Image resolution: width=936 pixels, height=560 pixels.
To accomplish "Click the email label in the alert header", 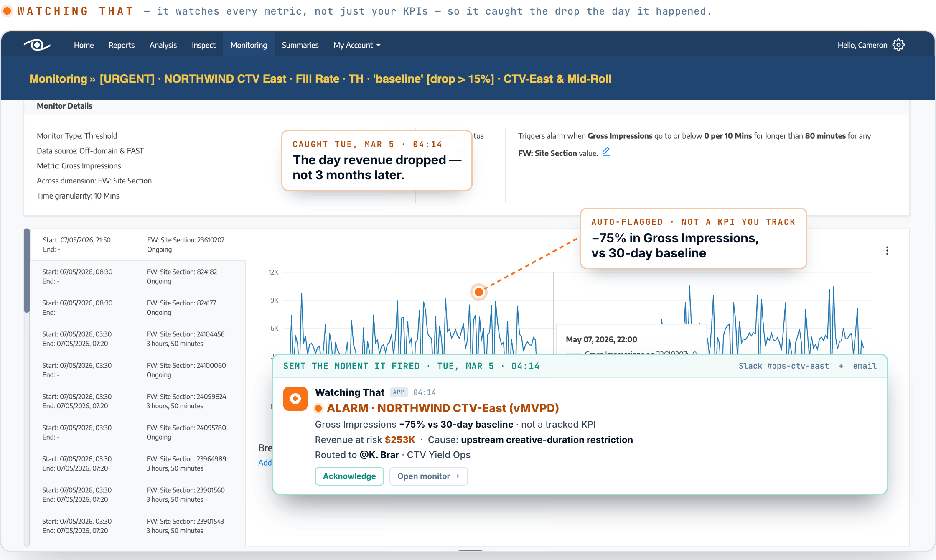I will pyautogui.click(x=865, y=366).
